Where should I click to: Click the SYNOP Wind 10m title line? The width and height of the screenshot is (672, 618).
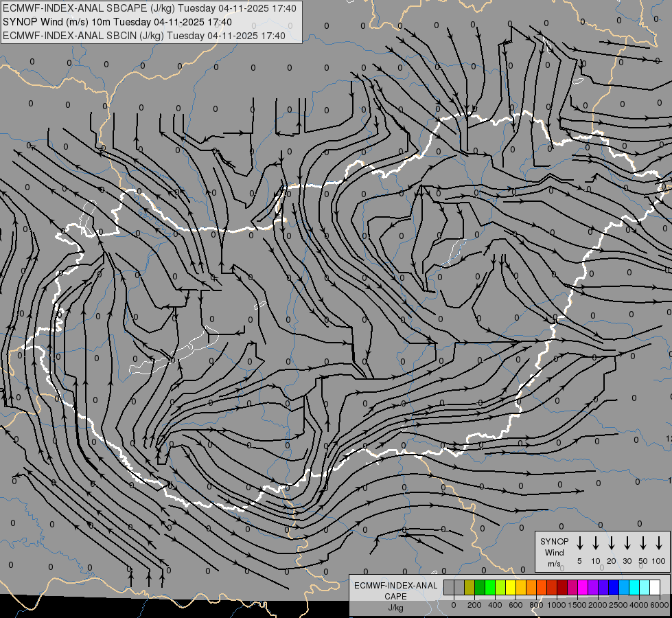117,22
